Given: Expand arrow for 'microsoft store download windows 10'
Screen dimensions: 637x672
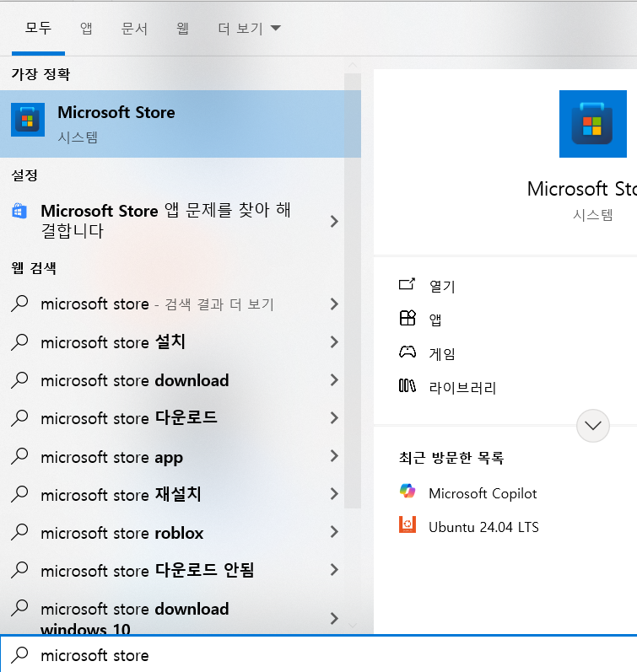Looking at the screenshot, I should point(334,618).
